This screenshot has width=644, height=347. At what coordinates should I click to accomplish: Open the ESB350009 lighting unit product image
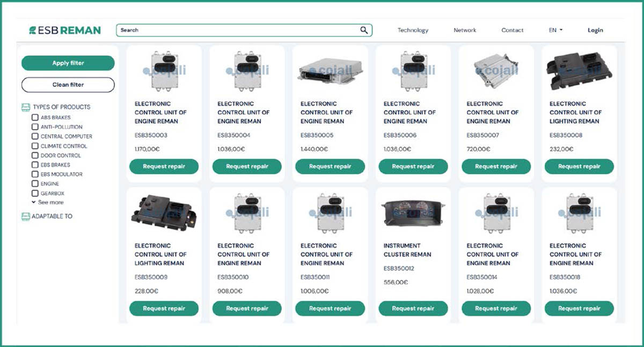tap(164, 213)
